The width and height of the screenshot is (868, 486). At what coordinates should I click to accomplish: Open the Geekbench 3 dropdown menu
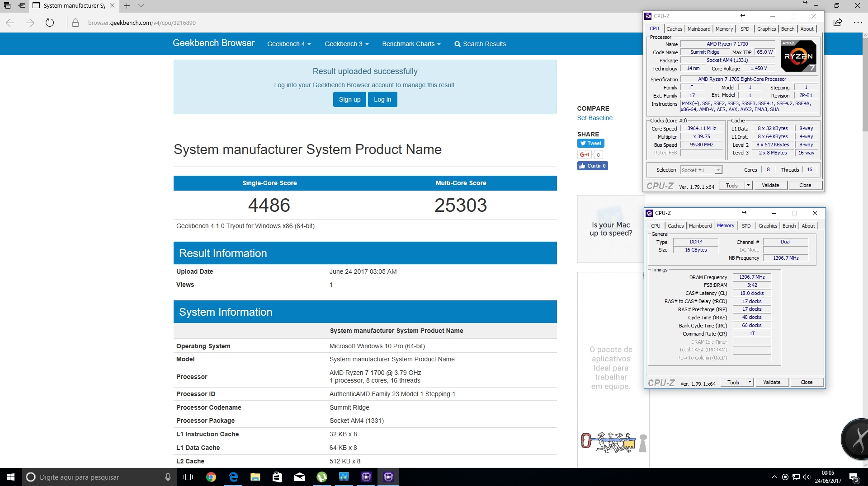(346, 44)
